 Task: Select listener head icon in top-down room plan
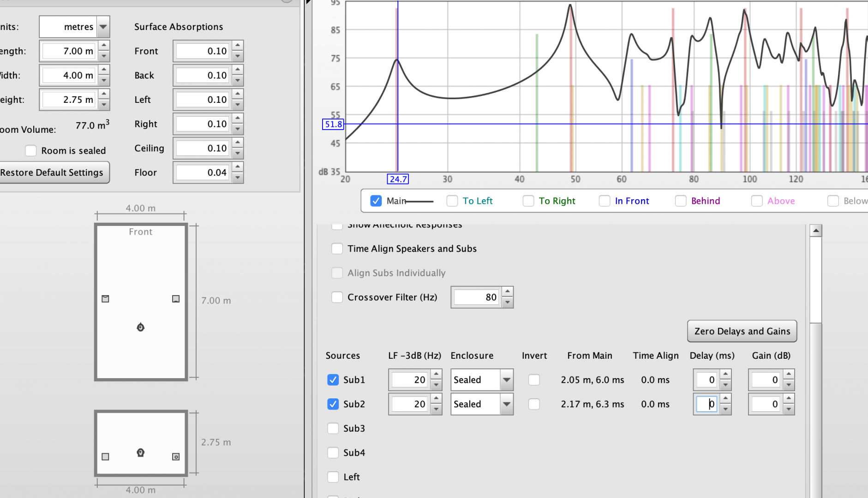141,327
